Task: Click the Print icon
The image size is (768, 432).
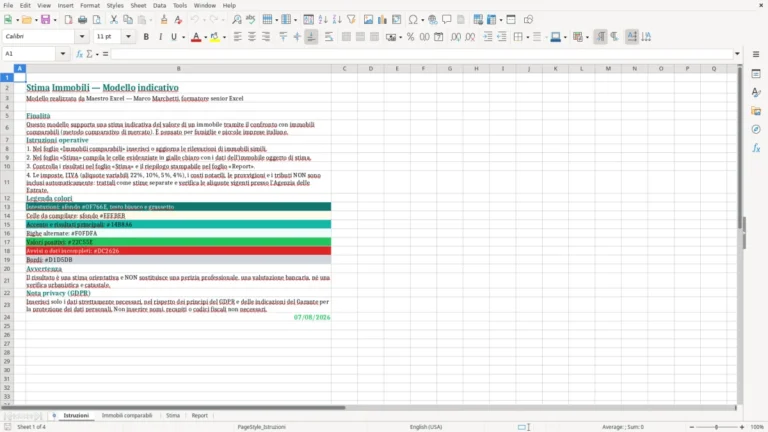Action: click(82, 20)
